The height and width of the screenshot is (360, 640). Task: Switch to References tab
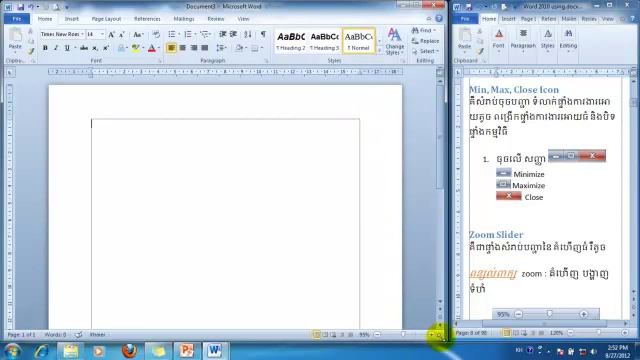pyautogui.click(x=147, y=19)
